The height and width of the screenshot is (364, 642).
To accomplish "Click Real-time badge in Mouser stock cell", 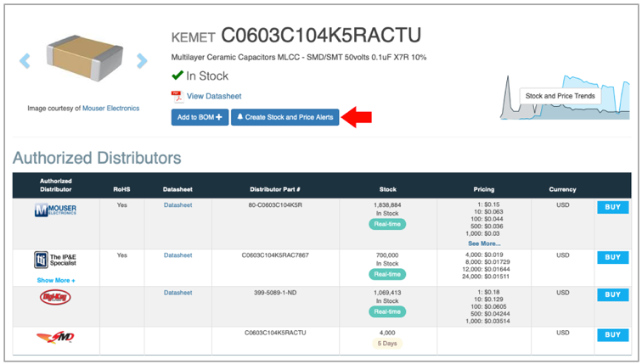I will pyautogui.click(x=387, y=224).
